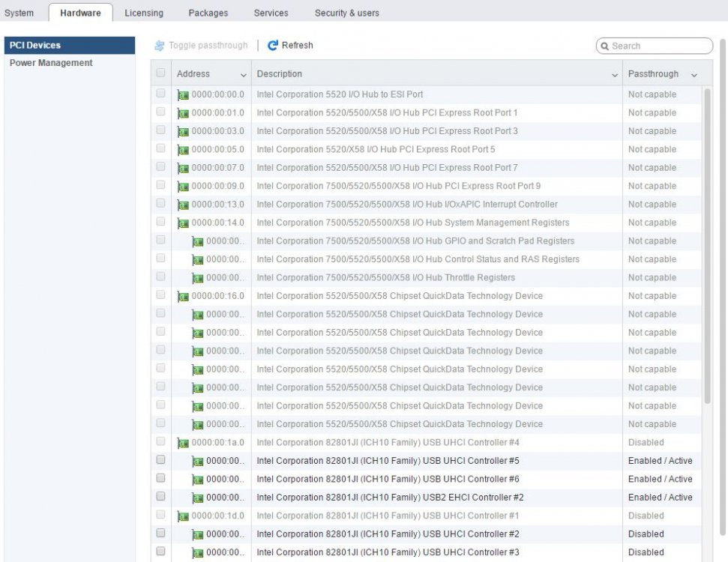728x562 pixels.
Task: Check the box for USB UHCI Controller #4
Action: pos(160,441)
